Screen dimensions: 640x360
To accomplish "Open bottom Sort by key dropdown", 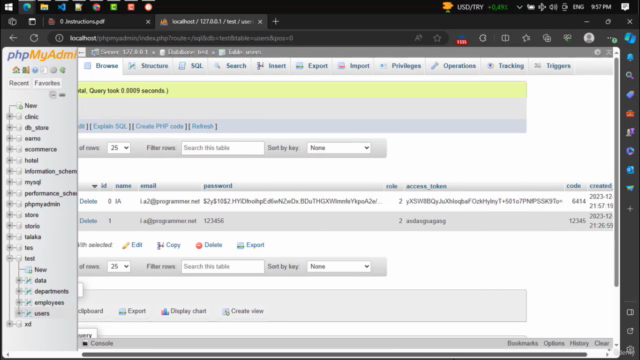I will coord(339,267).
